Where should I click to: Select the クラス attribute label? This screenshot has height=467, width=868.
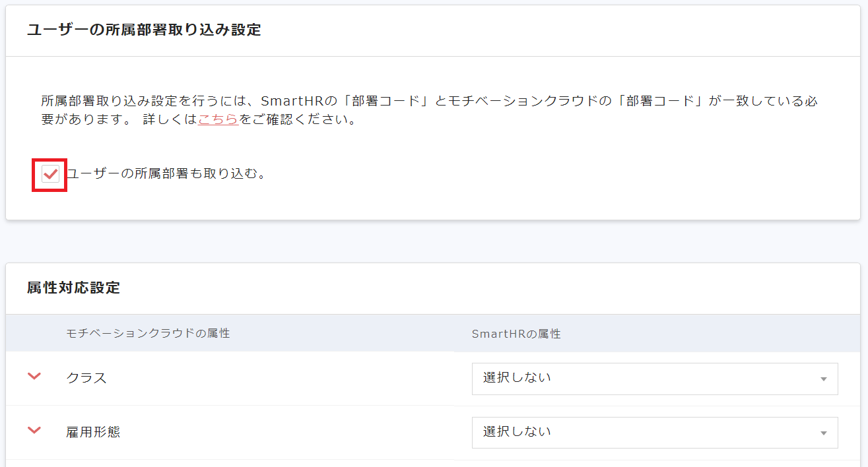tap(86, 378)
